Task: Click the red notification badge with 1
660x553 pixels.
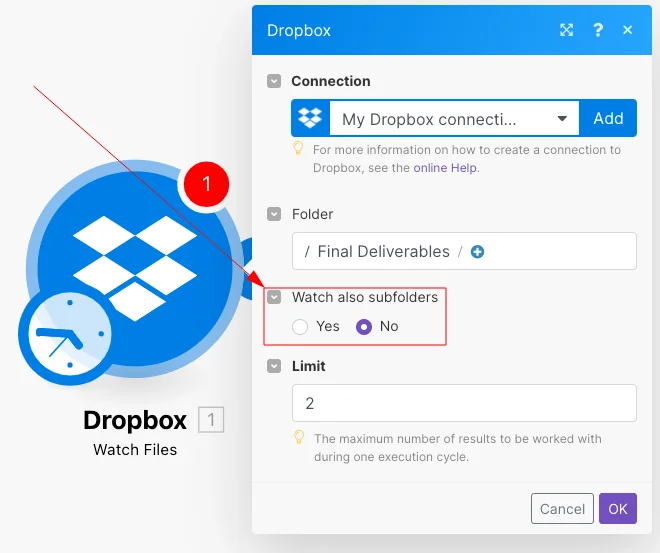Action: (x=206, y=184)
